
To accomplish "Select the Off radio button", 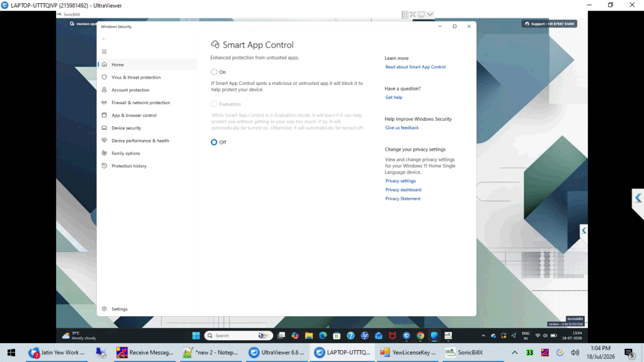I will 214,142.
